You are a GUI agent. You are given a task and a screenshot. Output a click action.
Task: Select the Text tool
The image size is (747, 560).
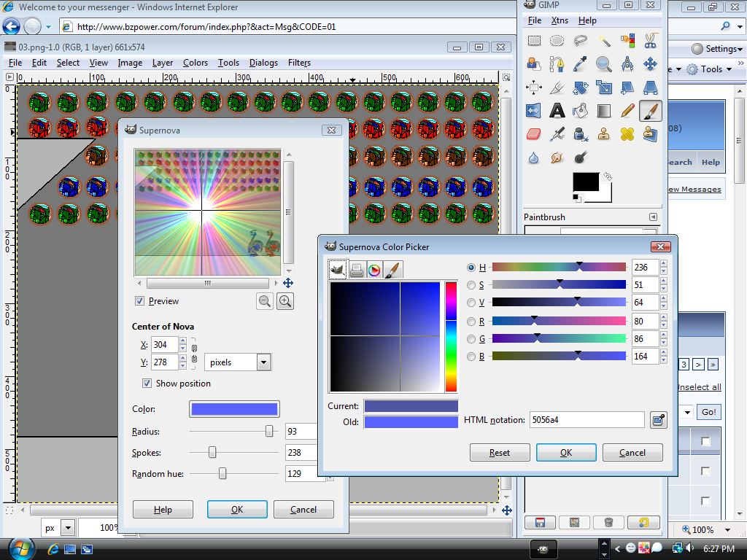click(557, 111)
